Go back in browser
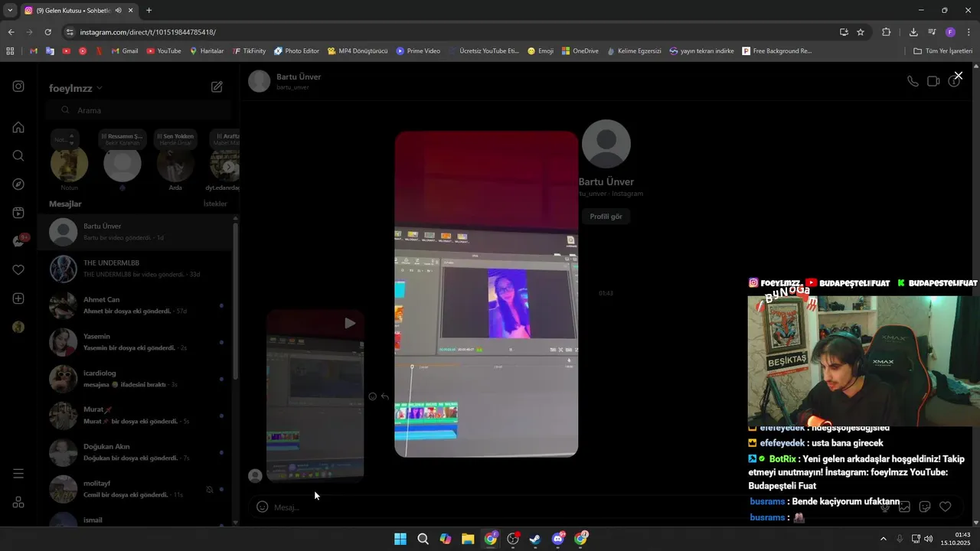The image size is (980, 551). click(x=11, y=32)
